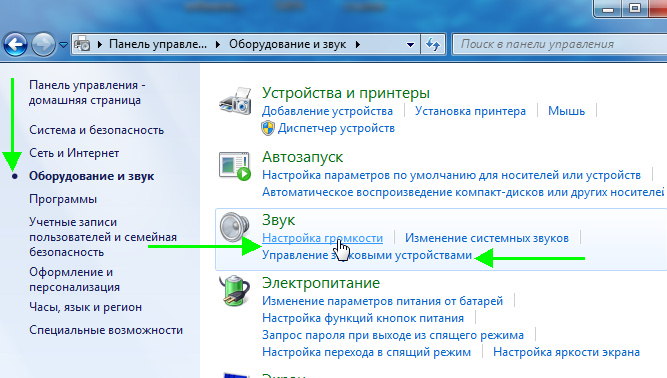The width and height of the screenshot is (667, 378).
Task: Open Часы, язык и регион in sidebar
Action: tap(86, 307)
